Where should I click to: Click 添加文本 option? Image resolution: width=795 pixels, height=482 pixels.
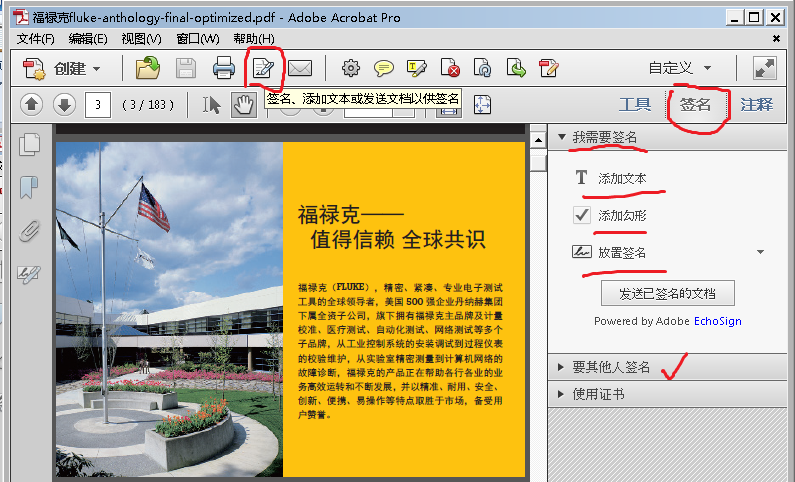click(610, 178)
